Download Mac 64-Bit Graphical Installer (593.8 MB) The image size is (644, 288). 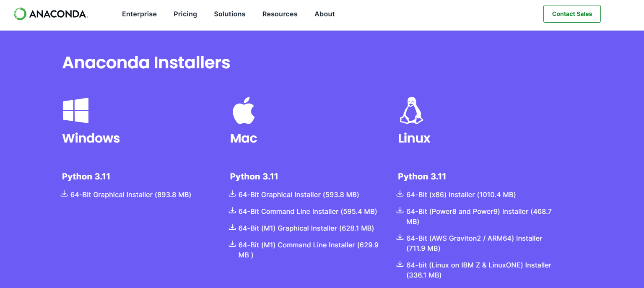(x=299, y=195)
